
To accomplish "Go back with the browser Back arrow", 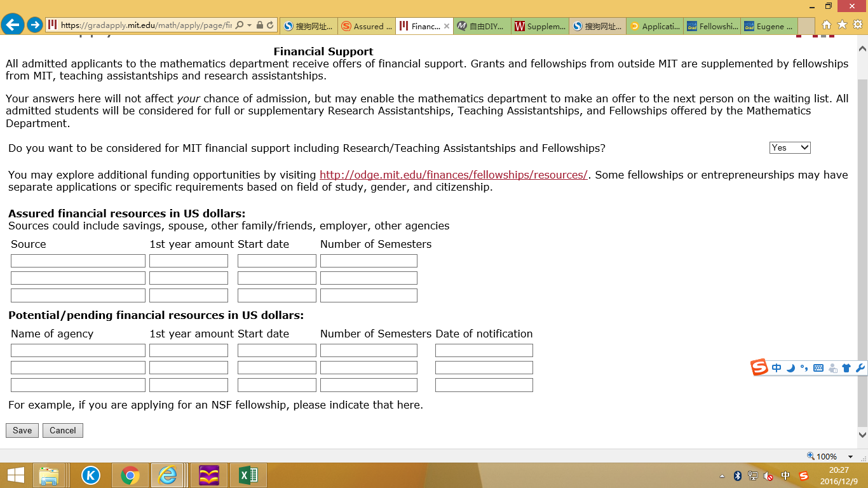I will 13,25.
